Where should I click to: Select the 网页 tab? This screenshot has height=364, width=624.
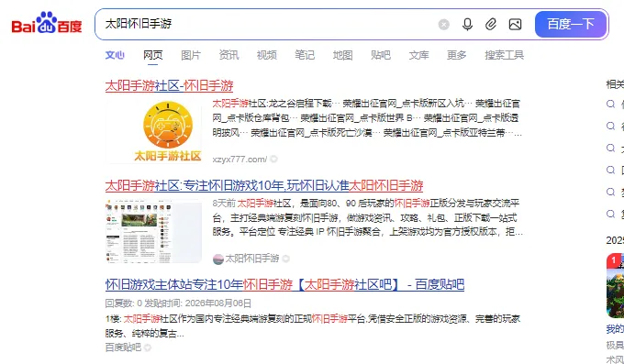click(x=153, y=55)
